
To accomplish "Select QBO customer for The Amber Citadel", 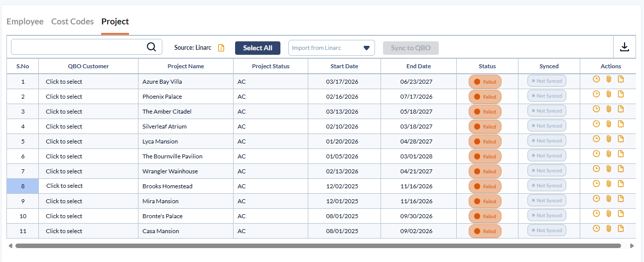I will point(64,112).
